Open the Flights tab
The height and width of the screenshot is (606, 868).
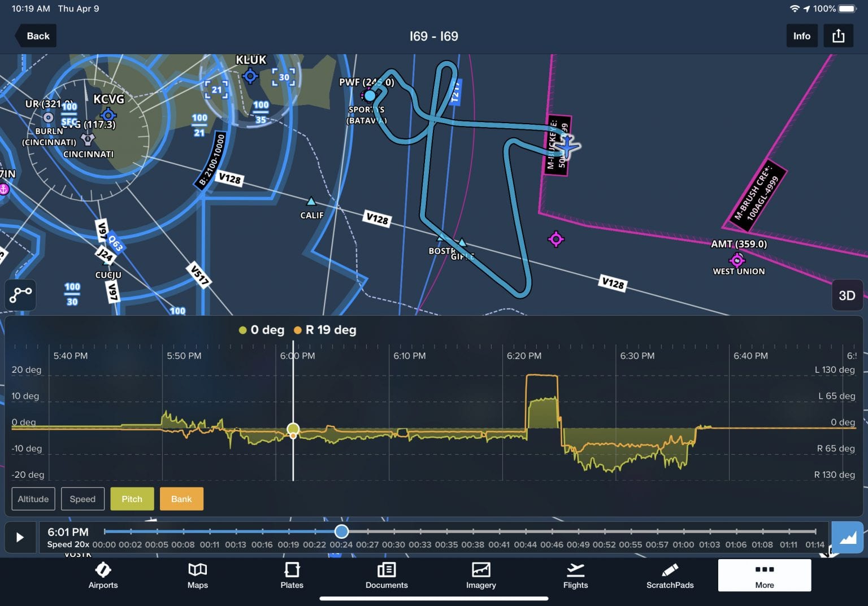(x=575, y=576)
